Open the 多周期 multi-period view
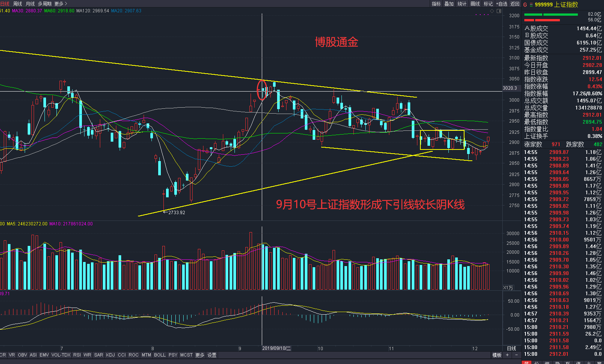The width and height of the screenshot is (604, 364). (x=45, y=4)
